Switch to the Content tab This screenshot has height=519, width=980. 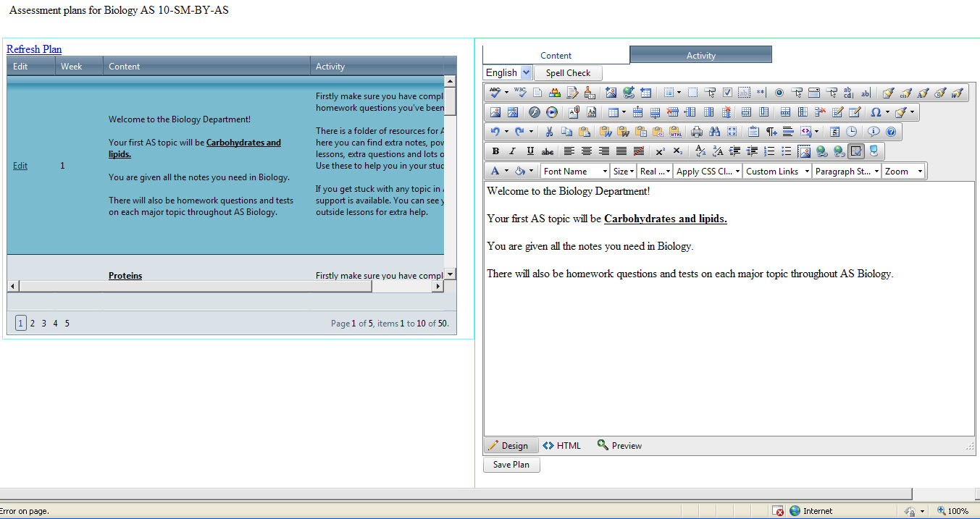click(x=556, y=55)
